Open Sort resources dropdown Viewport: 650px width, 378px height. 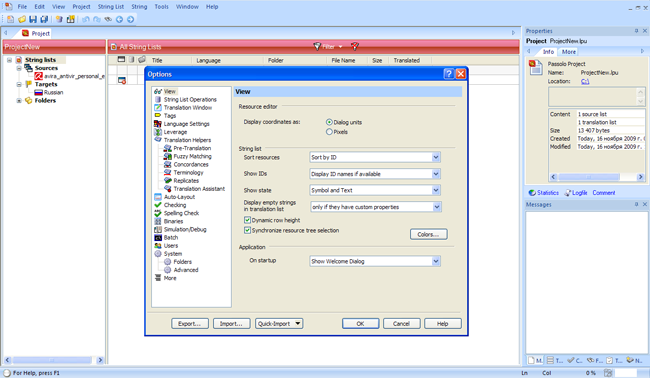(436, 157)
